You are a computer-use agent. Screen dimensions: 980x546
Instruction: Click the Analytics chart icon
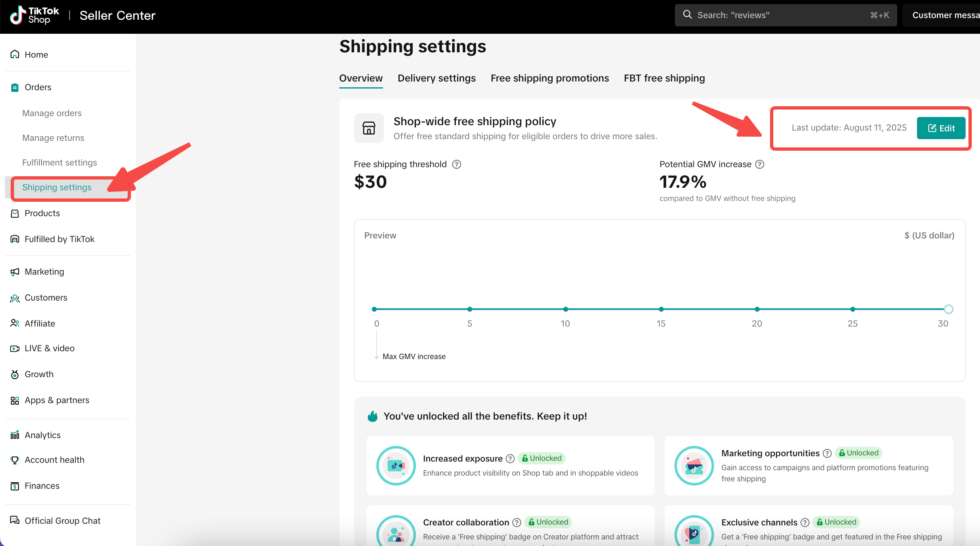coord(15,435)
